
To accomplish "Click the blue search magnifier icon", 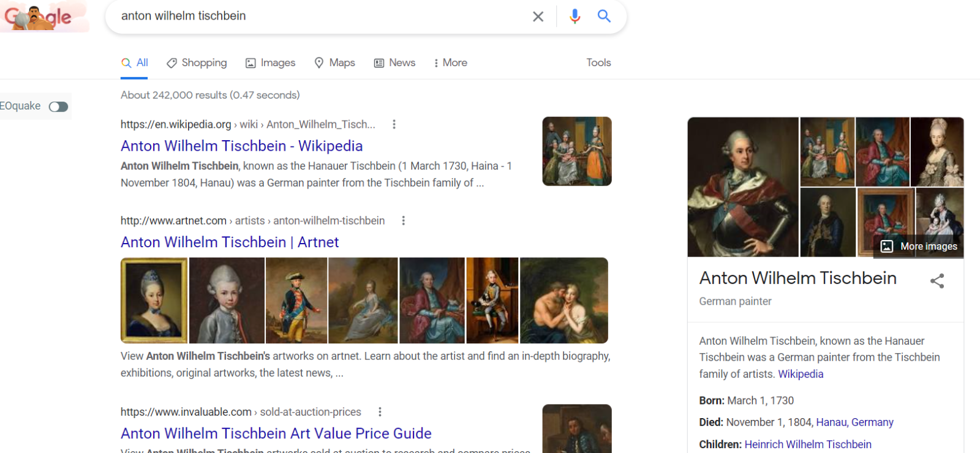I will click(604, 17).
